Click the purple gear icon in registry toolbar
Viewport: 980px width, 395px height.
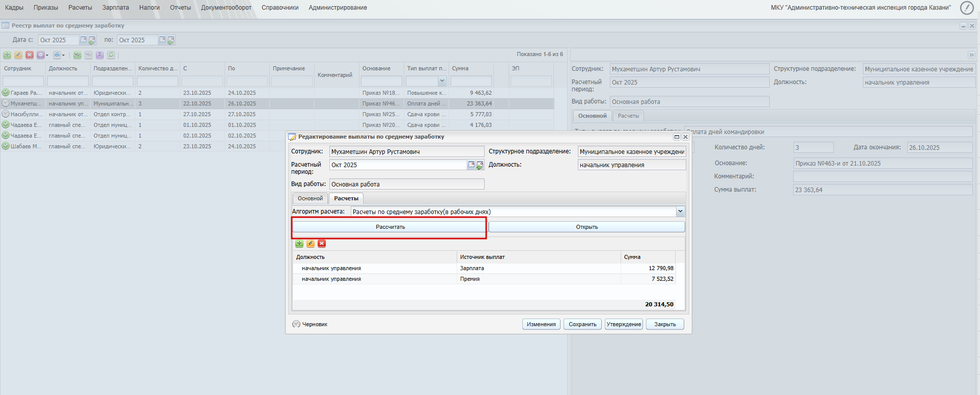[40, 55]
